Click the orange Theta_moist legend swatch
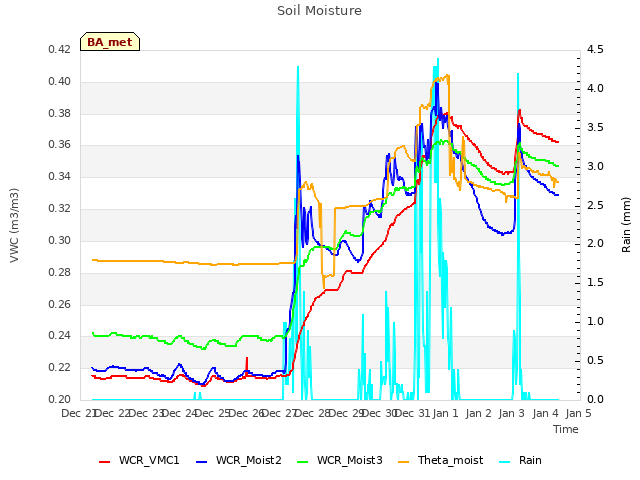 tap(403, 462)
